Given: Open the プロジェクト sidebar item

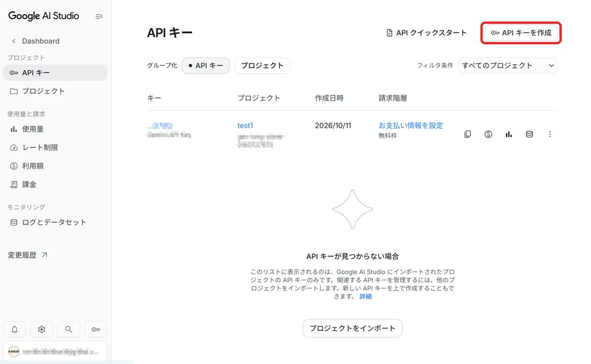Looking at the screenshot, I should point(55,91).
